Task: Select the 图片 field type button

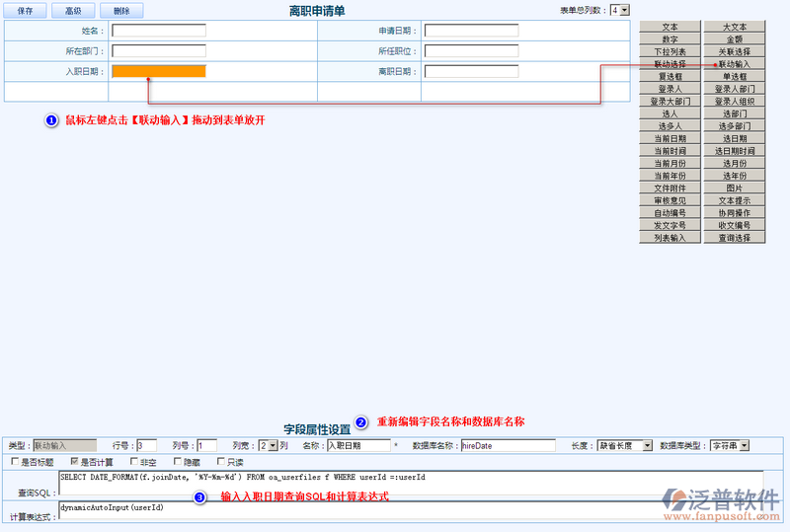Action: click(735, 188)
